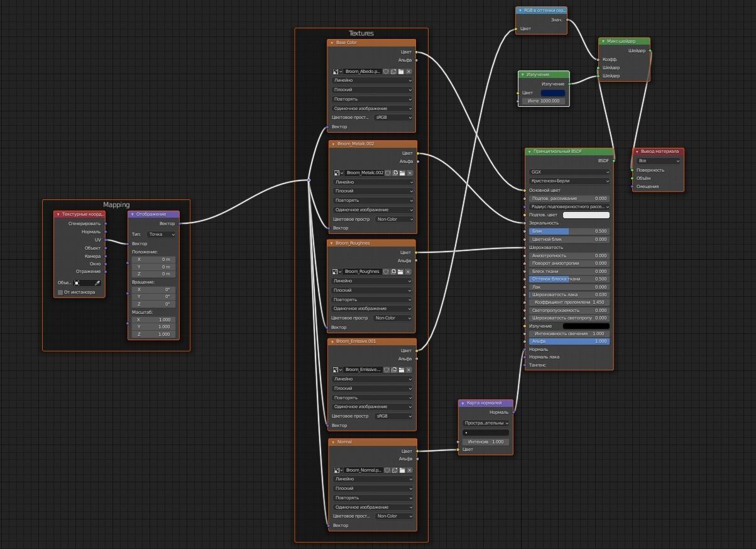Click Коэффициент преломления 1.450 field

[x=569, y=302]
